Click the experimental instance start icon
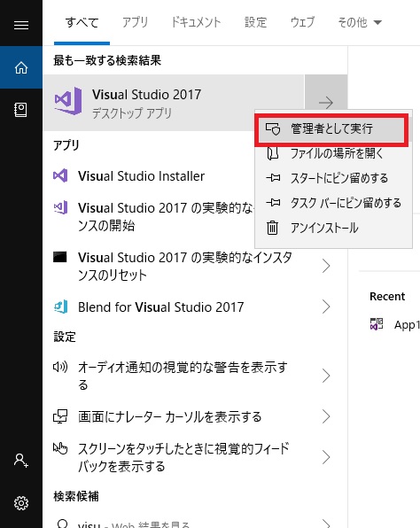The width and height of the screenshot is (420, 528). (61, 207)
